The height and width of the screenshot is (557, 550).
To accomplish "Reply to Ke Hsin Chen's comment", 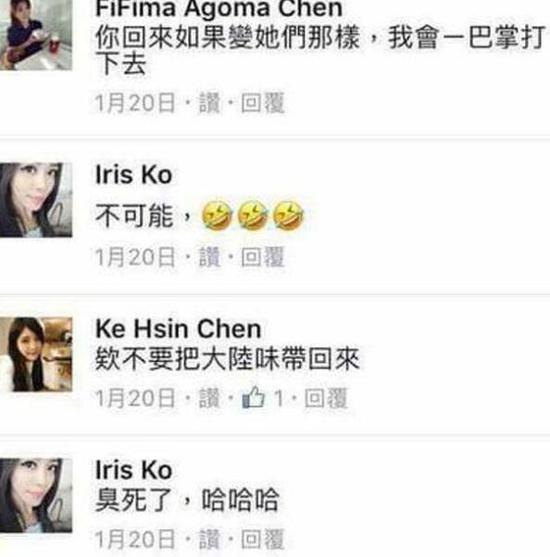I will [326, 398].
